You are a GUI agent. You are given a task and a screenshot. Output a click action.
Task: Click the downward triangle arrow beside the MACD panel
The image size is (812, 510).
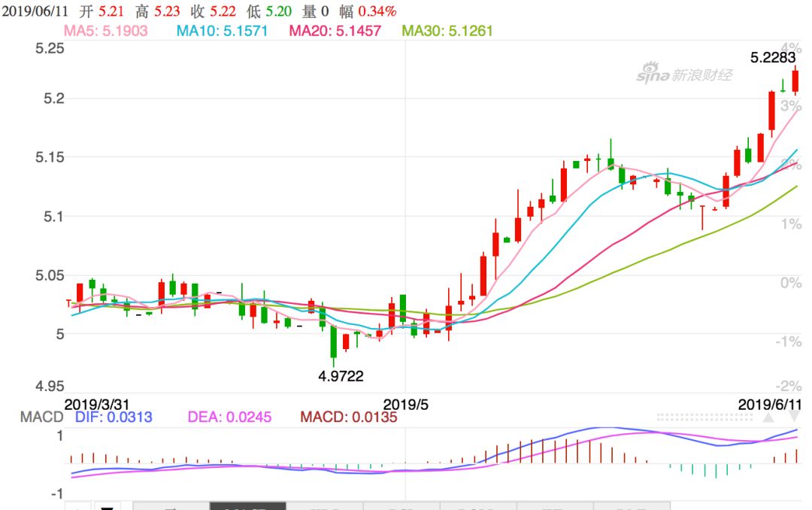click(x=794, y=417)
